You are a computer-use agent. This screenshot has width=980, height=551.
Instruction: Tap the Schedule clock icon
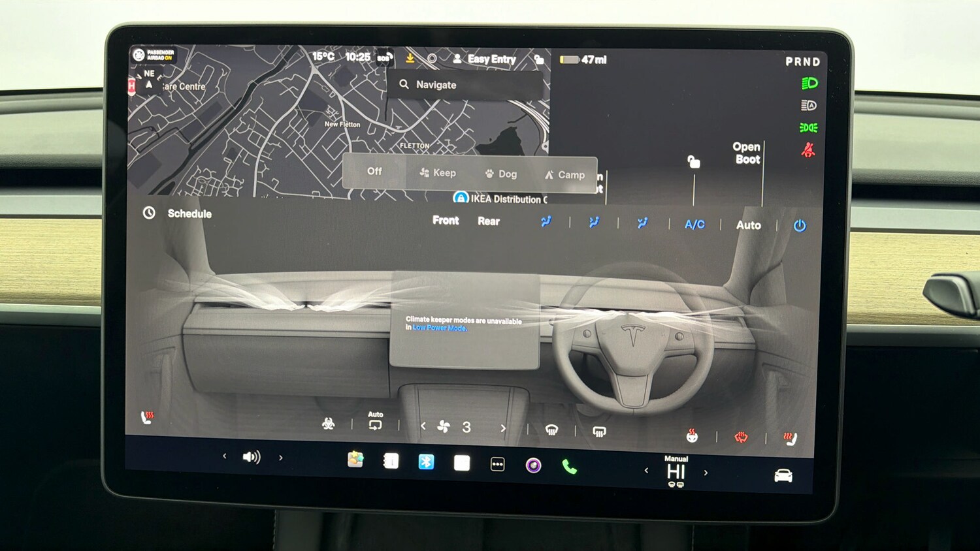pyautogui.click(x=150, y=213)
